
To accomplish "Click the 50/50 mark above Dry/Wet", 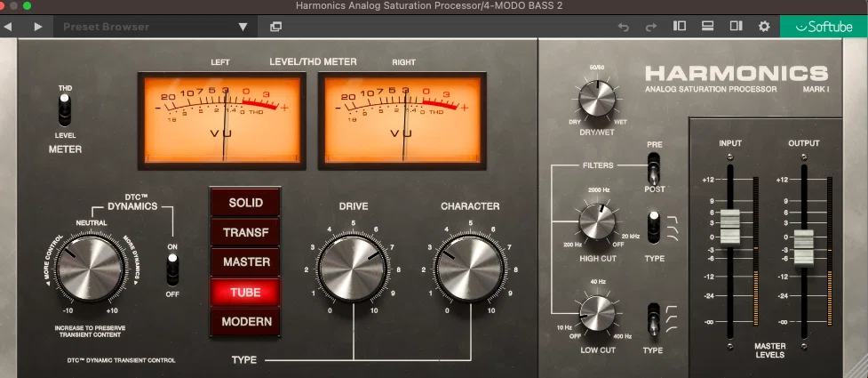I will tap(597, 68).
